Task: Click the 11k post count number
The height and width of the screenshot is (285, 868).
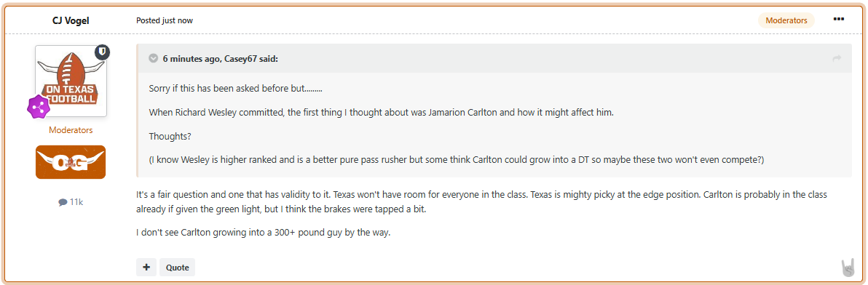Action: click(76, 202)
